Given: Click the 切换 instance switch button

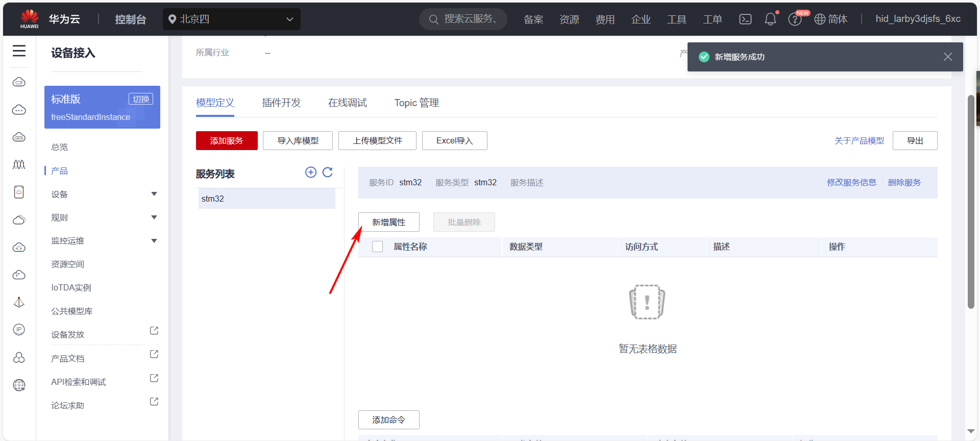Looking at the screenshot, I should click(141, 99).
